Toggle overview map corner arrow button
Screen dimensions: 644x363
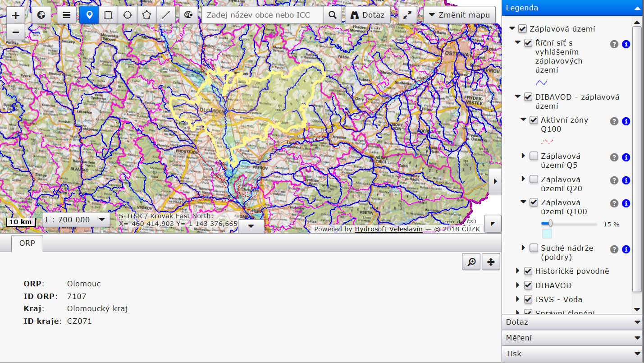(x=492, y=223)
